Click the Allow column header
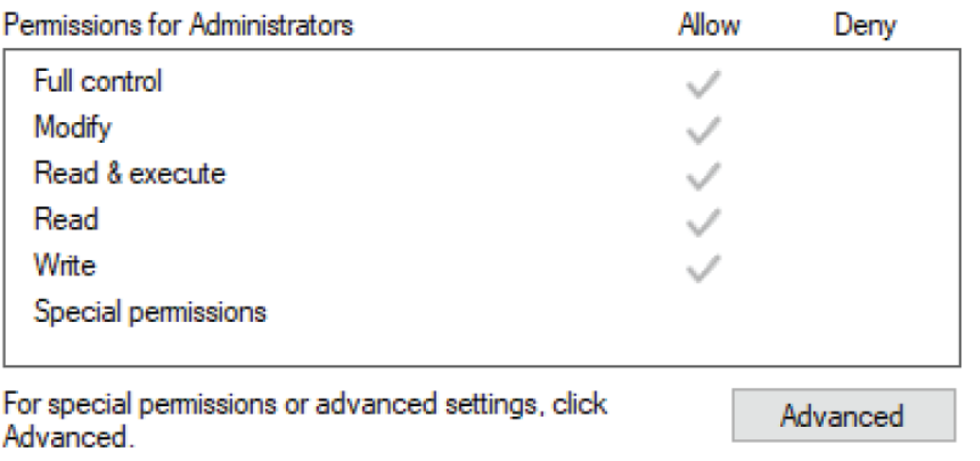The width and height of the screenshot is (980, 461). (x=709, y=26)
